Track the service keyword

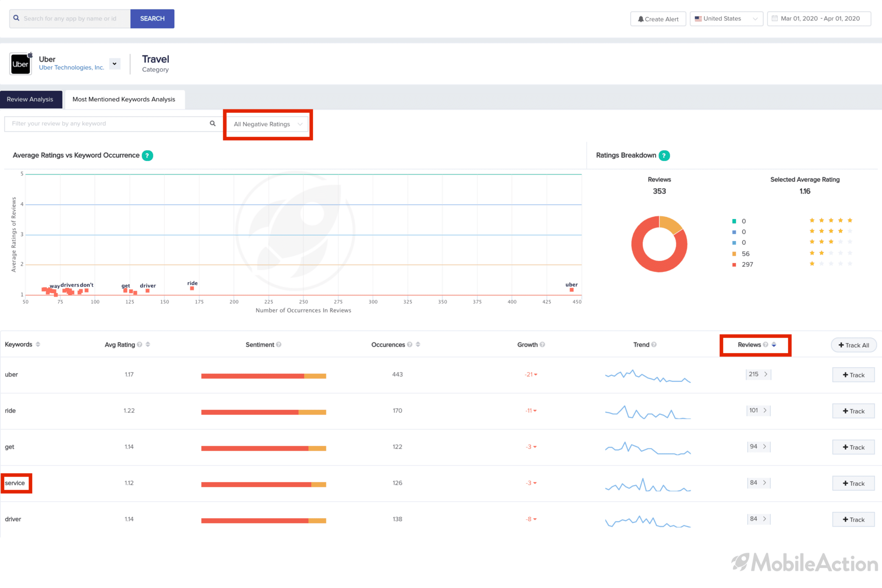853,483
